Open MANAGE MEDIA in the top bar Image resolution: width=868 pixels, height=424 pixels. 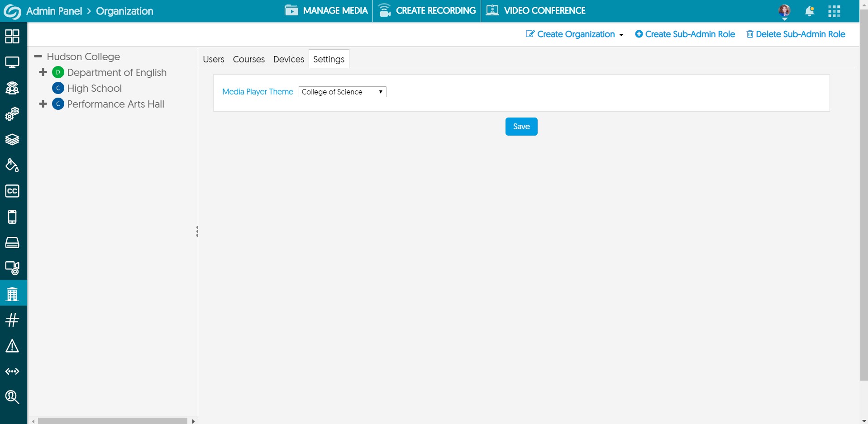[x=326, y=11]
